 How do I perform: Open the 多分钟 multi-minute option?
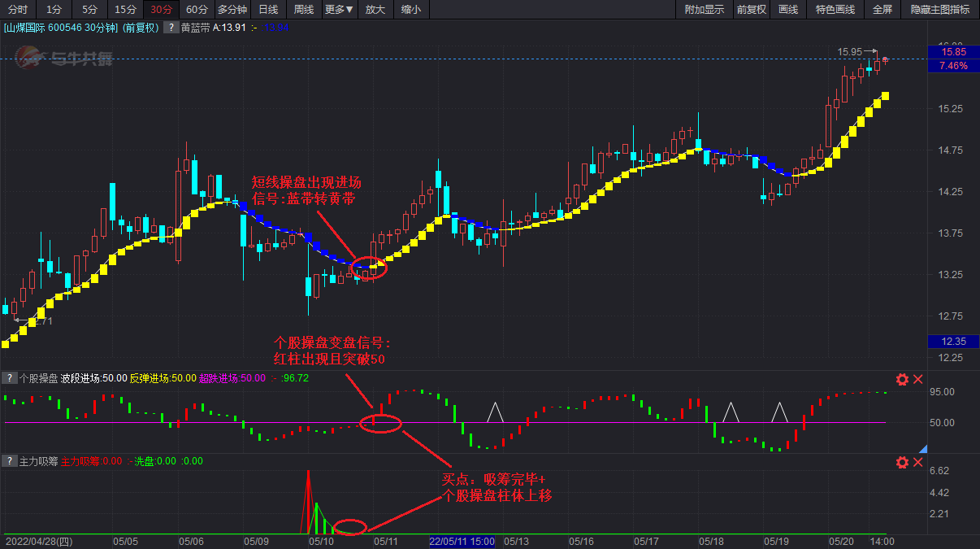(x=232, y=10)
